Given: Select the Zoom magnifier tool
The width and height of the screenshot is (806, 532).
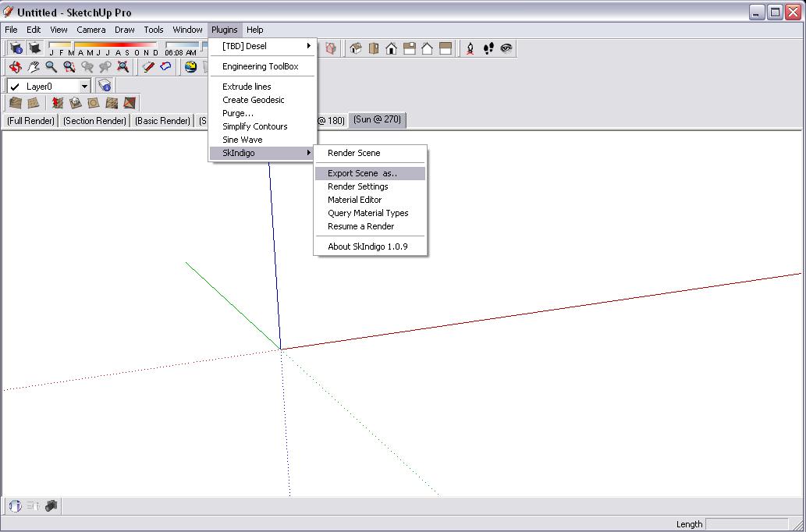Looking at the screenshot, I should coord(51,66).
